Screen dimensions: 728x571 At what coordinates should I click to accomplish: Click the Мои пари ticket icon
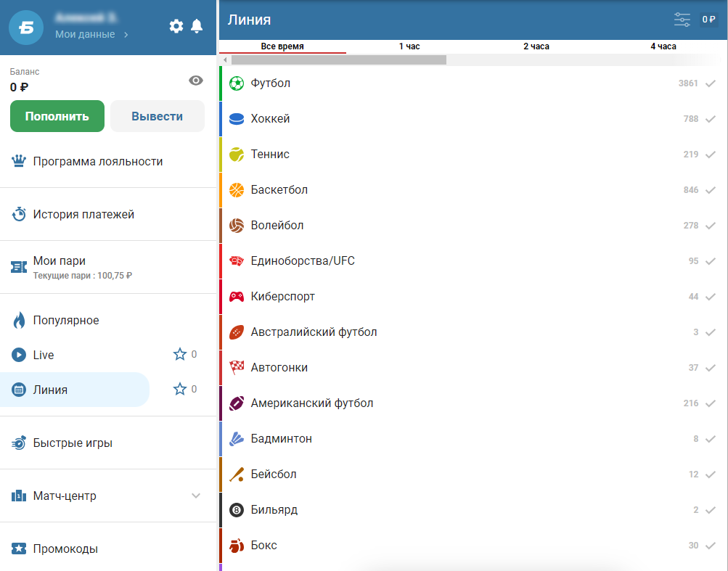(19, 267)
